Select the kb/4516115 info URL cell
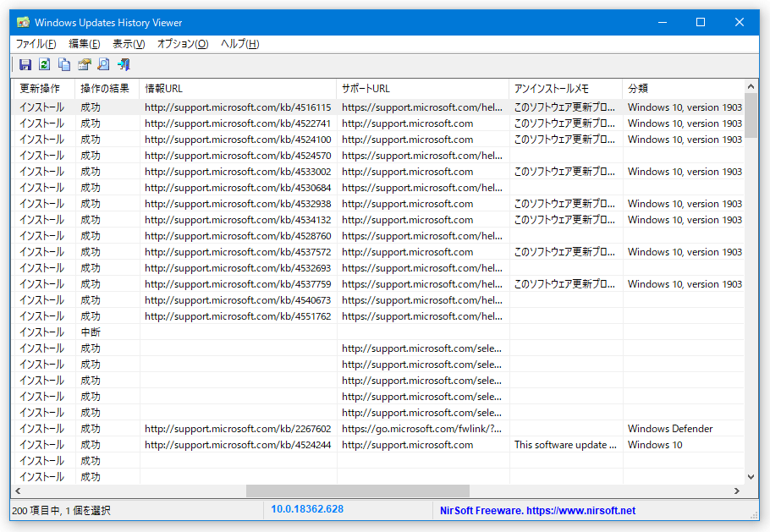770x532 pixels. coord(238,107)
